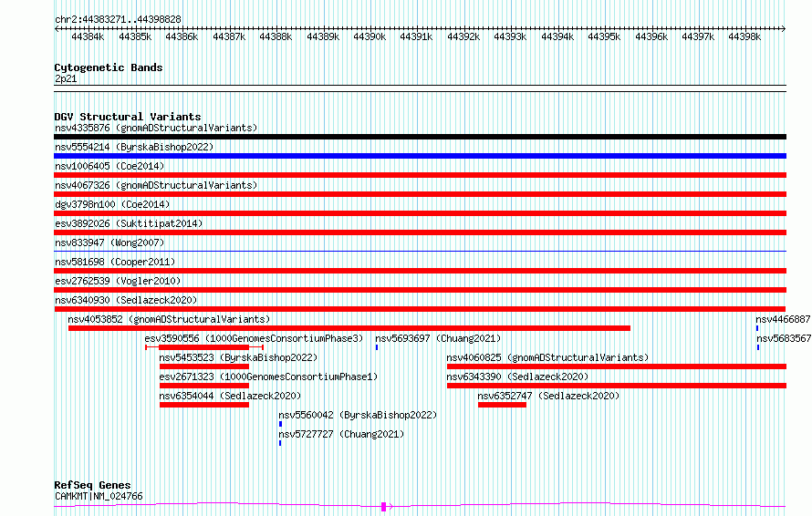
Task: Select the nsv5683567 blue marker
Action: click(x=758, y=347)
